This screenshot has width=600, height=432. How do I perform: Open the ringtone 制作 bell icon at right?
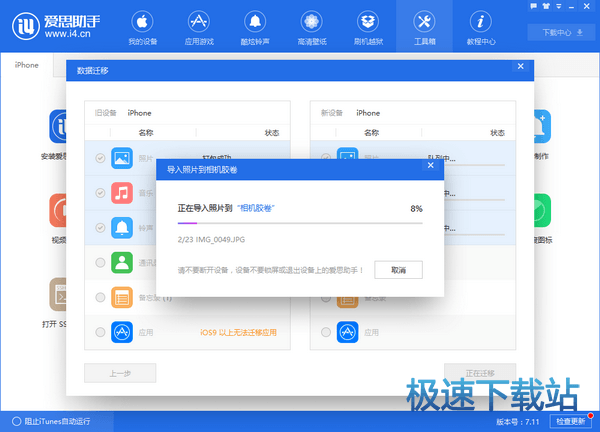coord(543,127)
